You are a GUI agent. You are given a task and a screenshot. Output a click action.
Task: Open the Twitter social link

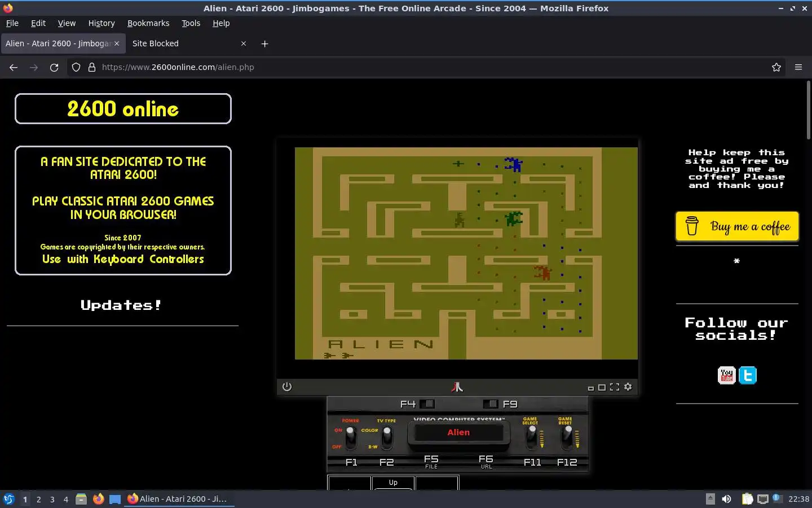[748, 375]
